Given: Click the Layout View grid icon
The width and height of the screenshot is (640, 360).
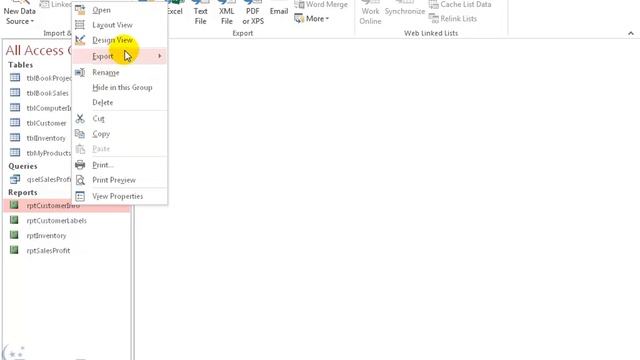Looking at the screenshot, I should point(80,25).
